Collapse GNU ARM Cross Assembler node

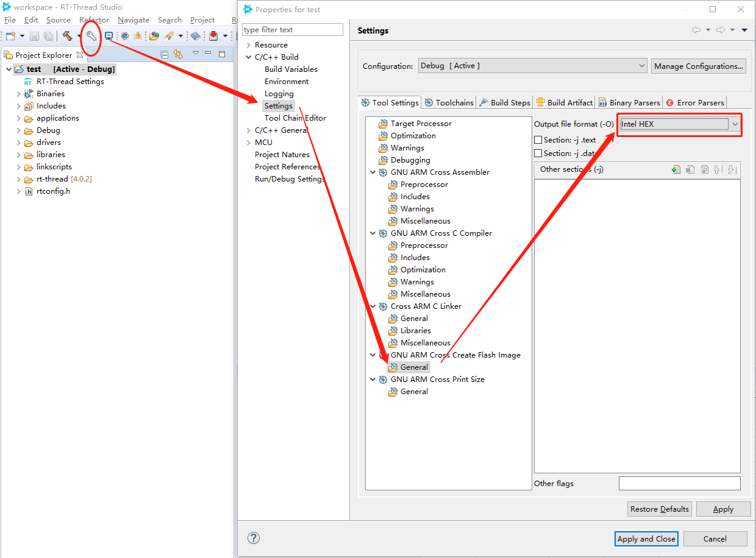click(x=373, y=172)
